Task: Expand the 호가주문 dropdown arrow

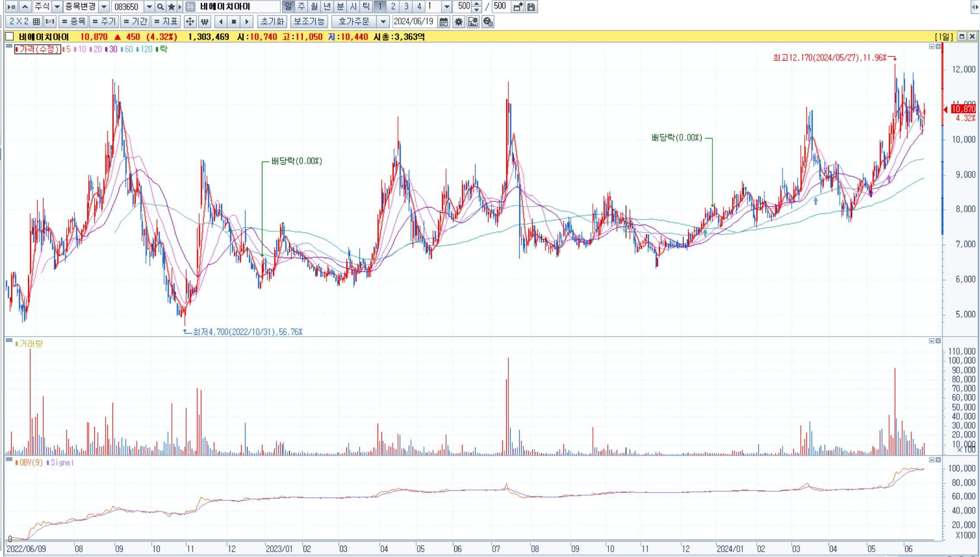Action: [x=383, y=22]
